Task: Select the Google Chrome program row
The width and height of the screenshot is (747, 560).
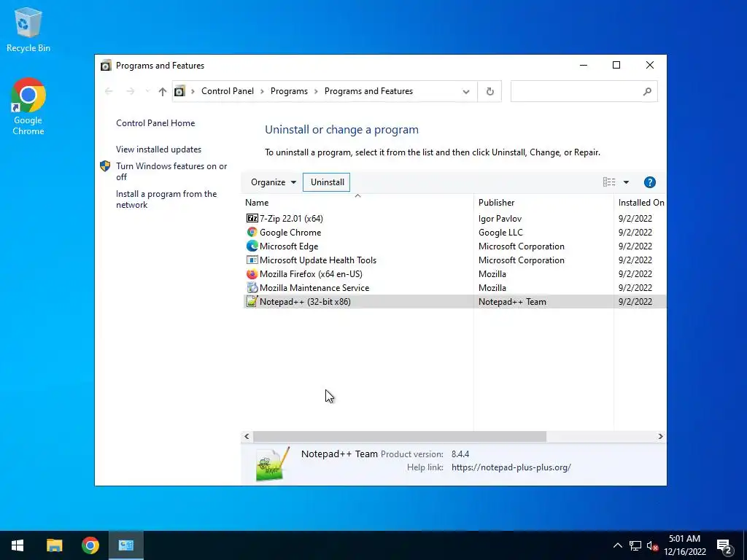Action: coord(455,233)
